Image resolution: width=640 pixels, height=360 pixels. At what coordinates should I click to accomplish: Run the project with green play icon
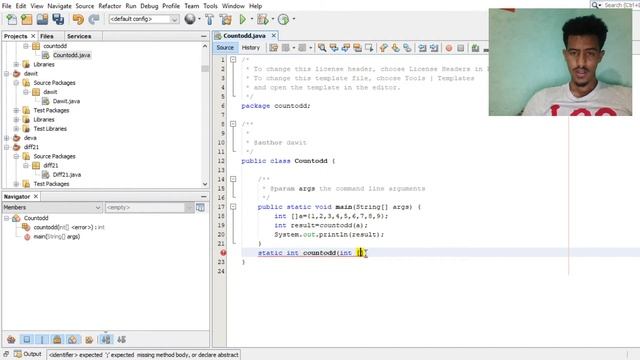coord(242,19)
